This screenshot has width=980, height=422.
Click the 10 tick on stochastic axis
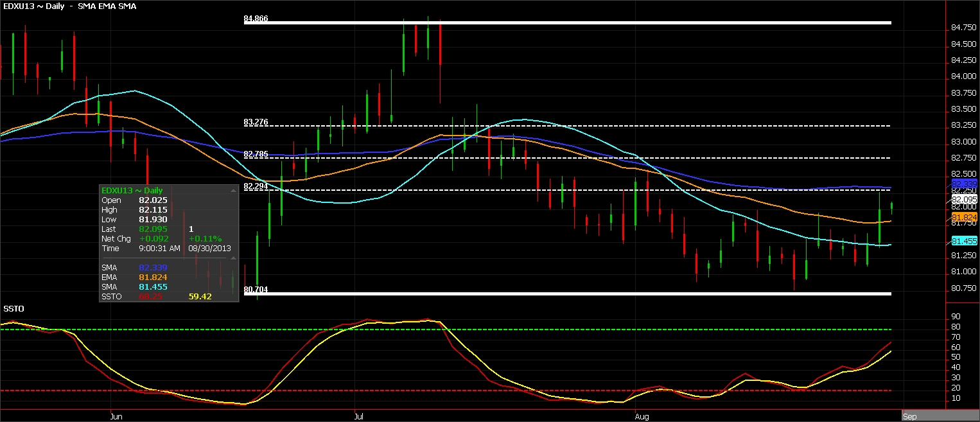[956, 398]
